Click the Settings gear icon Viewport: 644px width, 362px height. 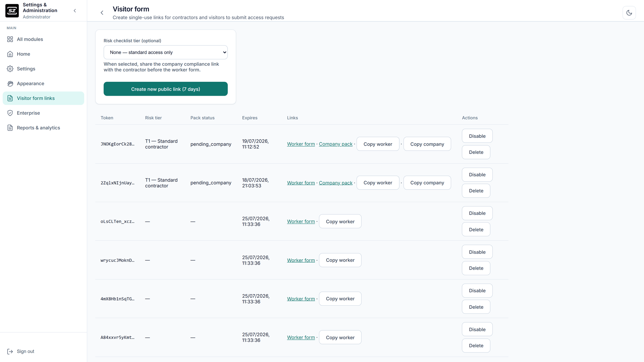tap(10, 69)
